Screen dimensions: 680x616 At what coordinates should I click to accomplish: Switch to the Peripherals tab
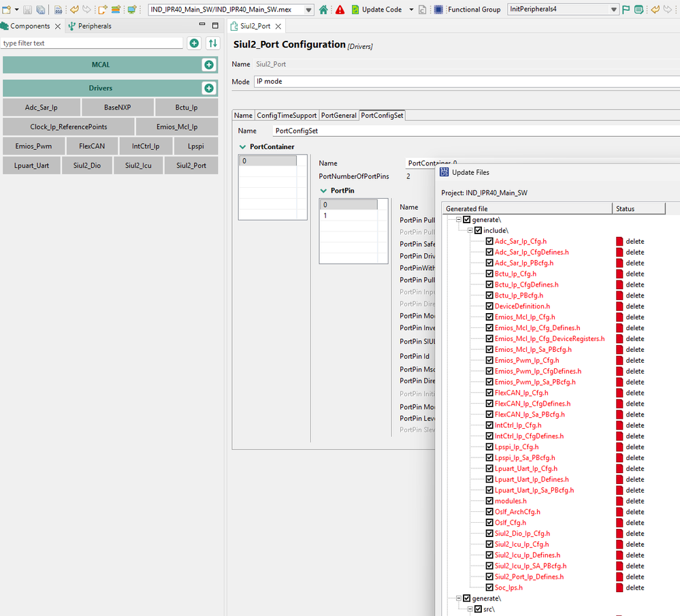[91, 26]
